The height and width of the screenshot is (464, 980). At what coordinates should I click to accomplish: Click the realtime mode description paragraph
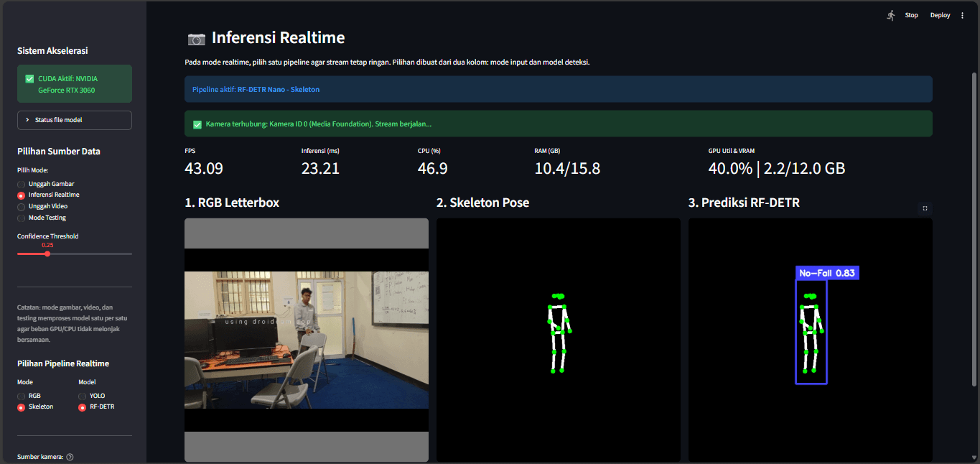[x=387, y=62]
